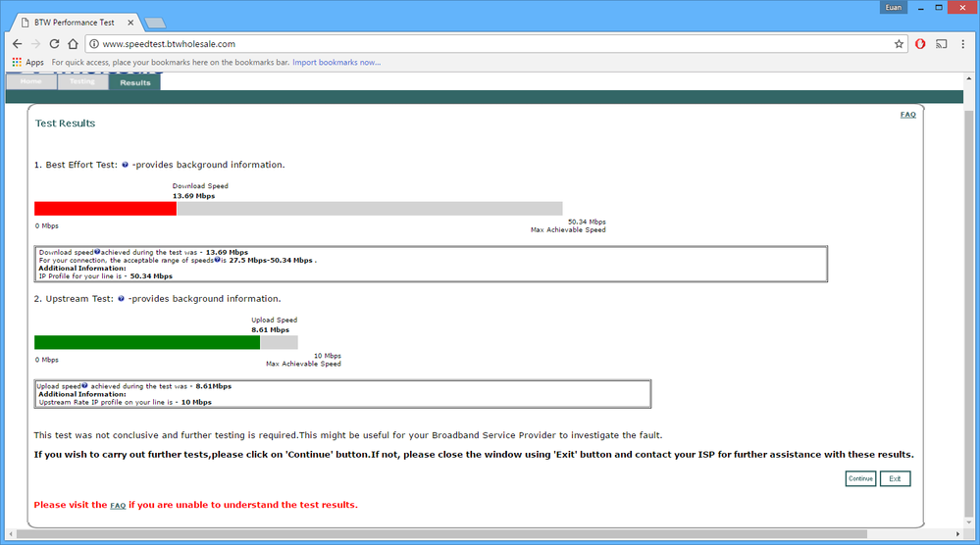980x545 pixels.
Task: Select the BTW Performance Test tab
Action: tap(75, 23)
